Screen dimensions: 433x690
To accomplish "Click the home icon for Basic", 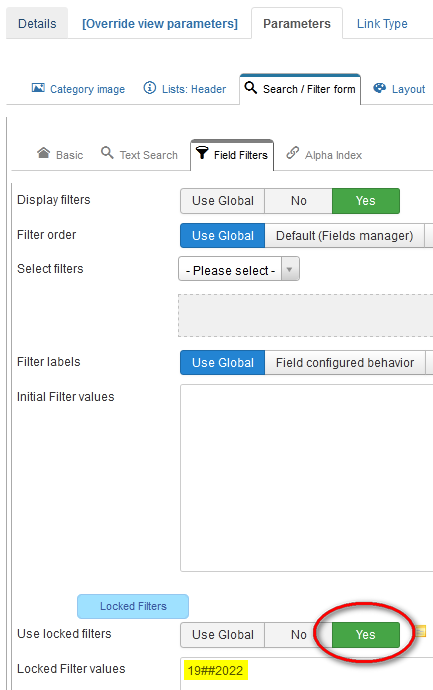I will [x=44, y=153].
